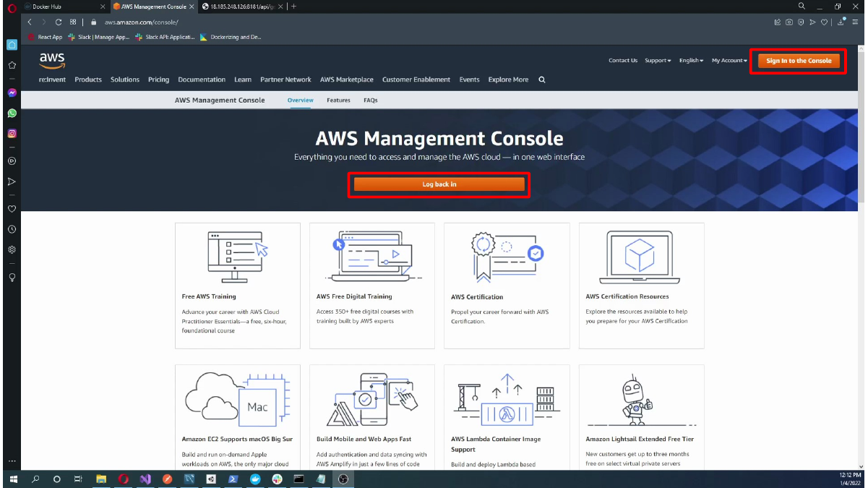
Task: Go back with the browser back arrow
Action: pyautogui.click(x=30, y=22)
